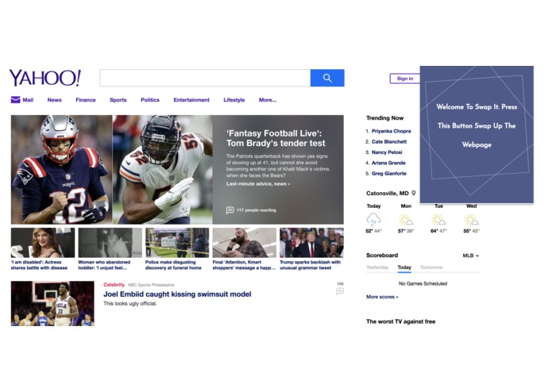Open the Politics section
The width and height of the screenshot is (552, 392).
click(x=150, y=100)
